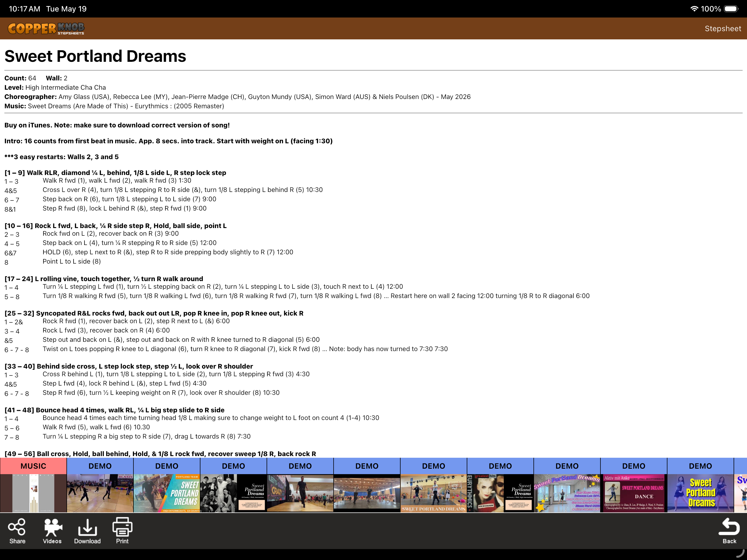
Task: Tap the look over R shoulder step line
Action: pos(161,392)
